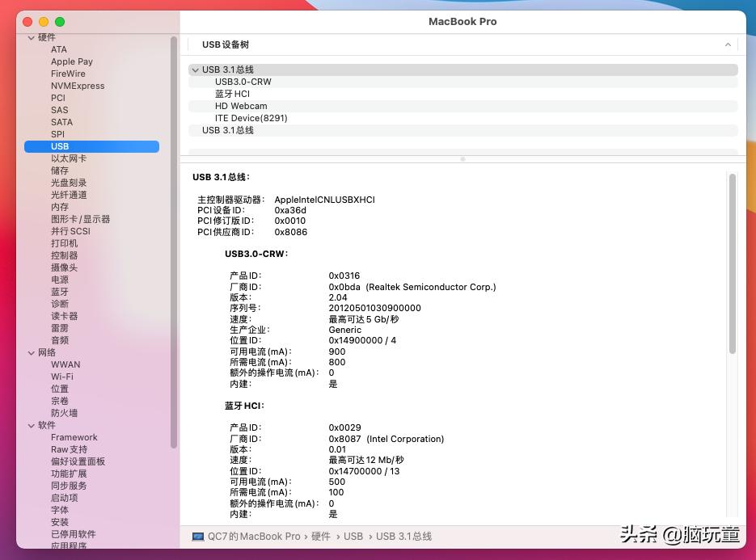Click the sidebar vertical scrollbar
Screen dimensions: 756x560
pos(174,242)
